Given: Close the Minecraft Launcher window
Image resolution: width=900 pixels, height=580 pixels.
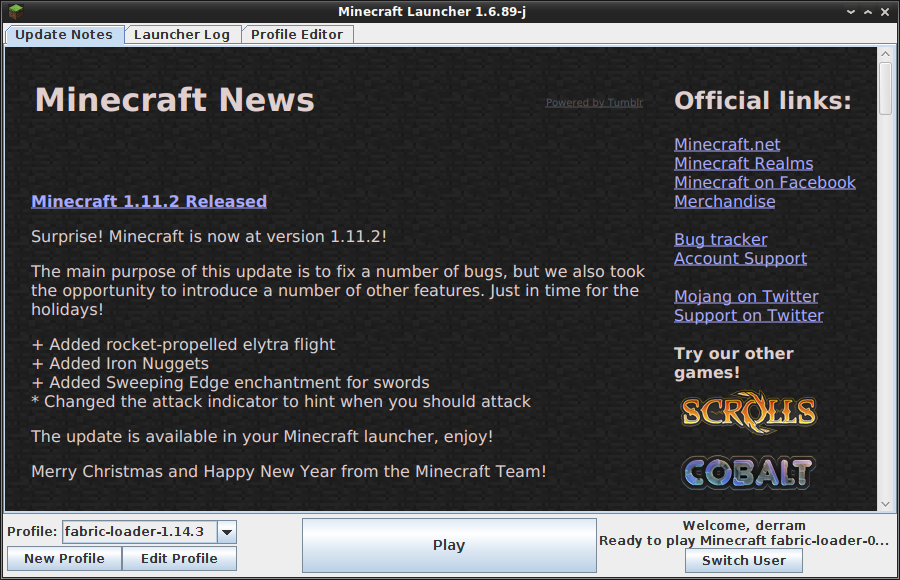Looking at the screenshot, I should click(885, 11).
